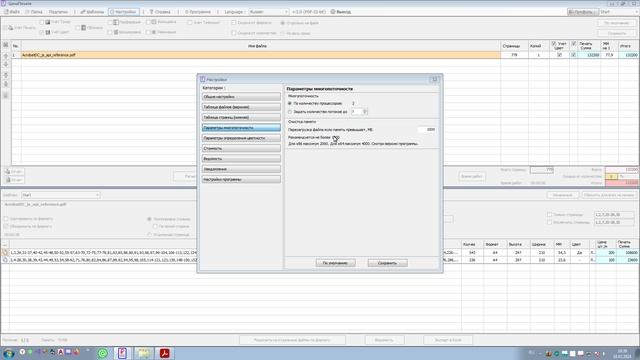Click the Windows Start button

coord(8,353)
